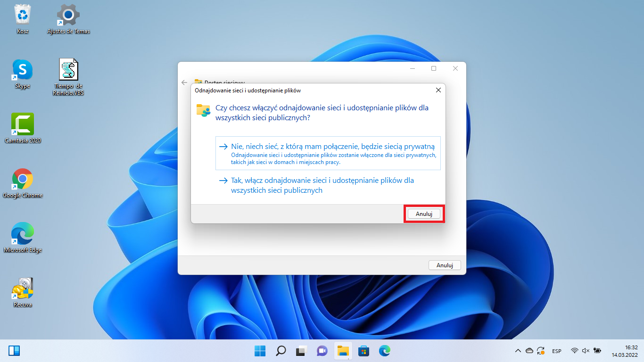
Task: Click network sharing icon in dialog
Action: coord(203,111)
